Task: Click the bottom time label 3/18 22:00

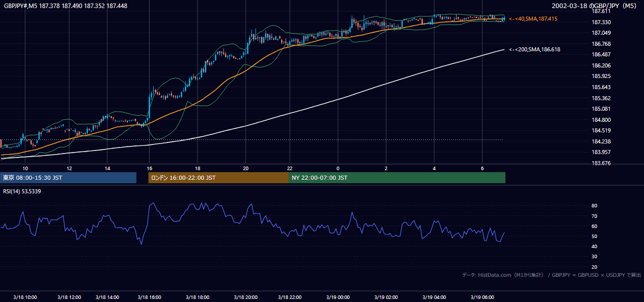Action: (290, 297)
